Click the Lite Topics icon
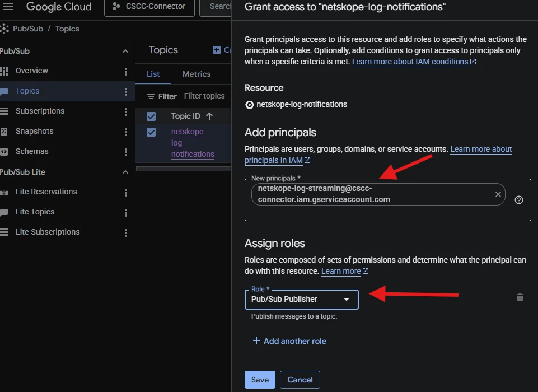This screenshot has width=538, height=392. pyautogui.click(x=4, y=212)
